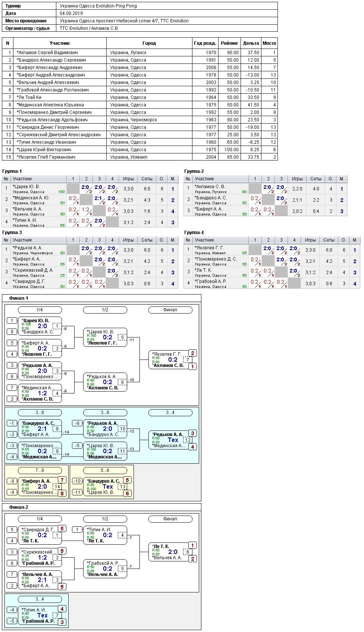Click the 3...6 round label
The height and width of the screenshot is (632, 364).
click(105, 412)
